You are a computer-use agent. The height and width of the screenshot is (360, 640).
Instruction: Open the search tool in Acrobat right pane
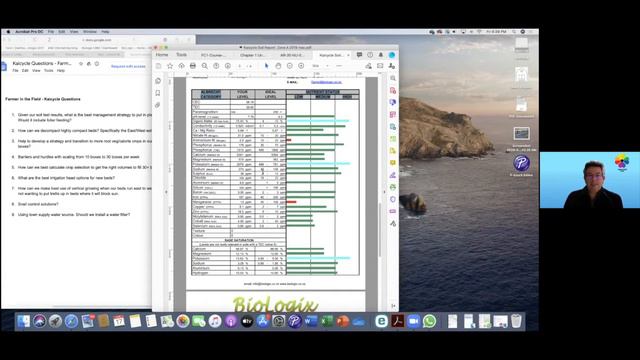click(393, 78)
